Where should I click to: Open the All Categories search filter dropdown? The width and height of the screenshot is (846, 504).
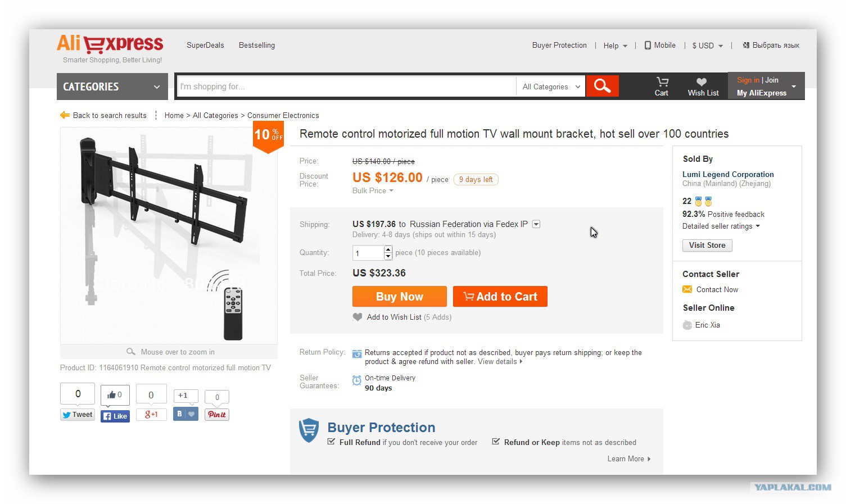click(x=551, y=87)
